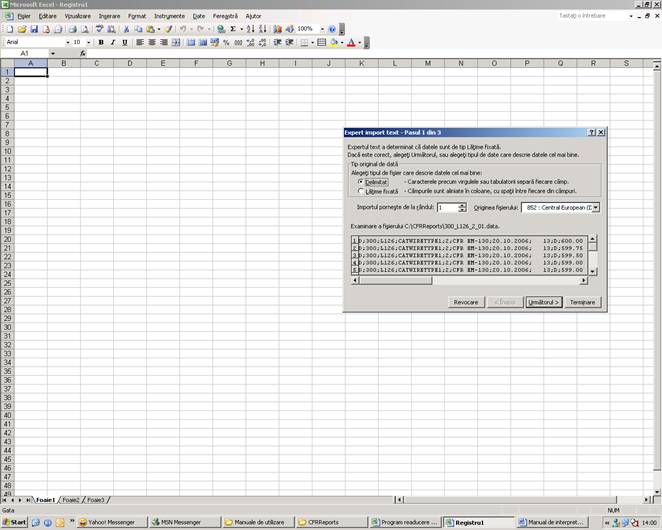Switch to the Foaie2 sheet tab
662x530 pixels.
click(x=69, y=499)
